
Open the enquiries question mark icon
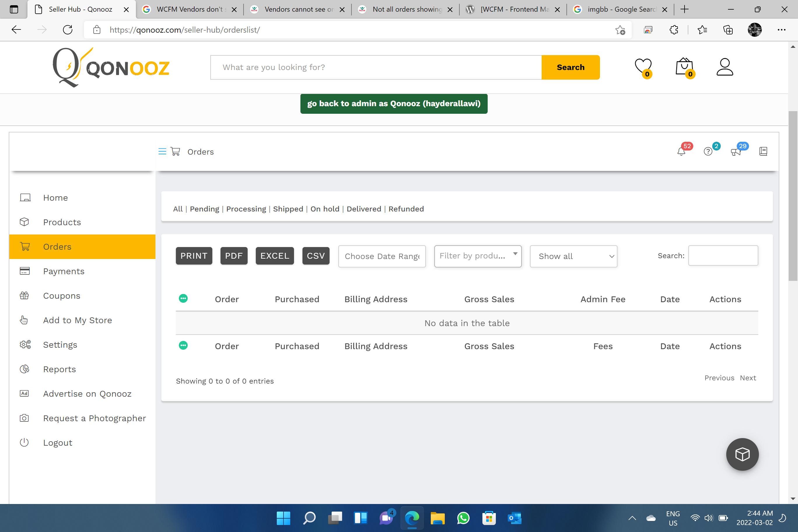(708, 151)
